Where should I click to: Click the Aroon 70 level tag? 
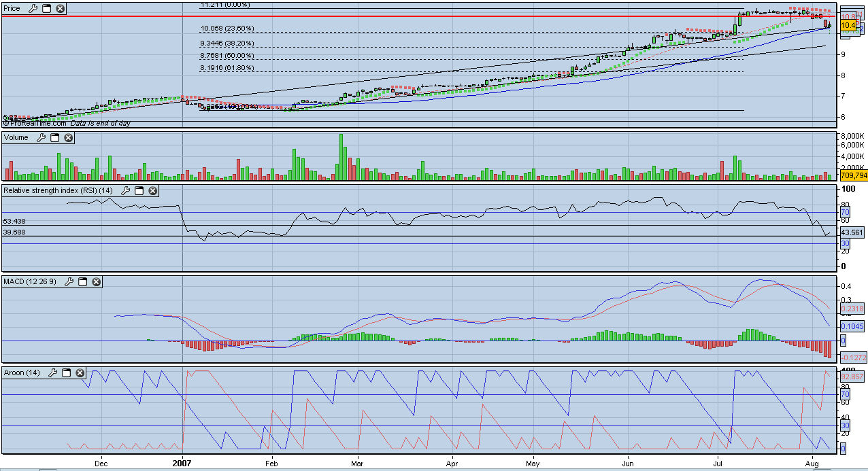tap(844, 394)
